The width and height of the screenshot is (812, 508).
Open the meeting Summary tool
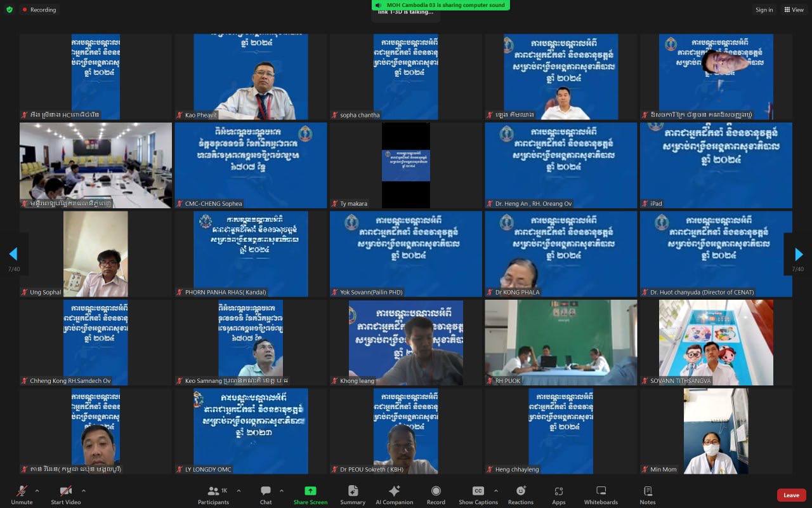(353, 491)
